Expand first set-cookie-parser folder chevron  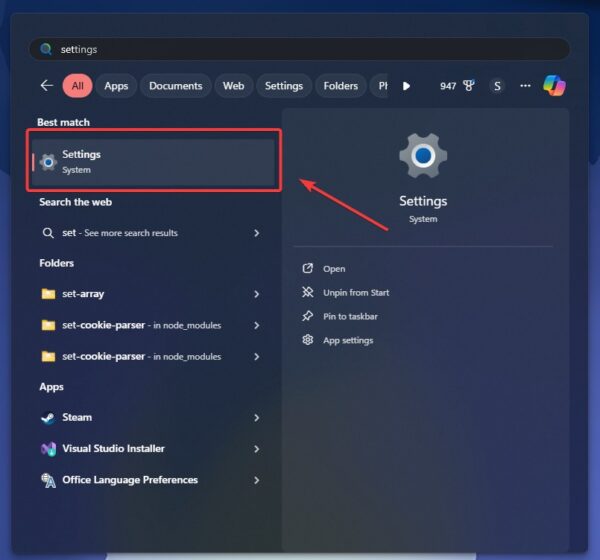pyautogui.click(x=257, y=325)
